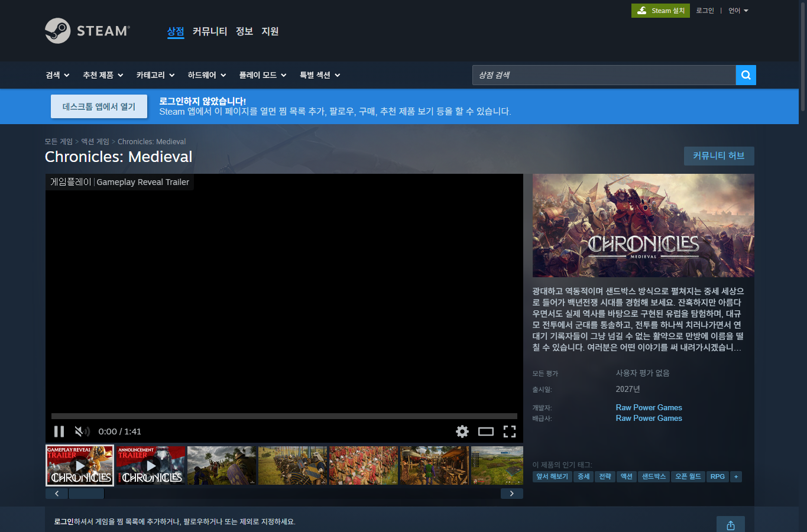Click the 사용자 평가 없음 text
Viewport: 807px width, 532px height.
(x=643, y=373)
